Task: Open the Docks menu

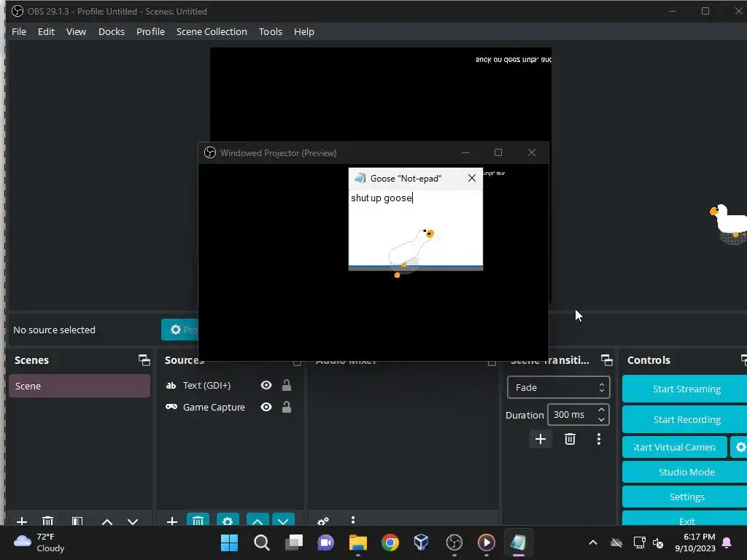Action: click(112, 31)
